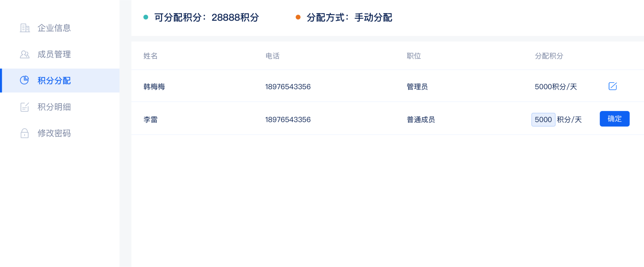The width and height of the screenshot is (644, 267).
Task: Click the orange dot before 分配方式
Action: pyautogui.click(x=298, y=17)
